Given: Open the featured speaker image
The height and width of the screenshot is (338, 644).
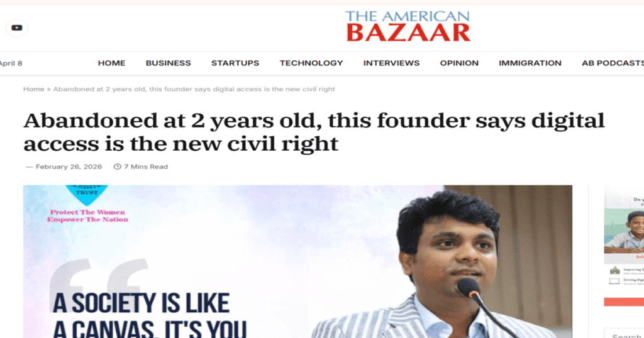Looking at the screenshot, I should [297, 262].
